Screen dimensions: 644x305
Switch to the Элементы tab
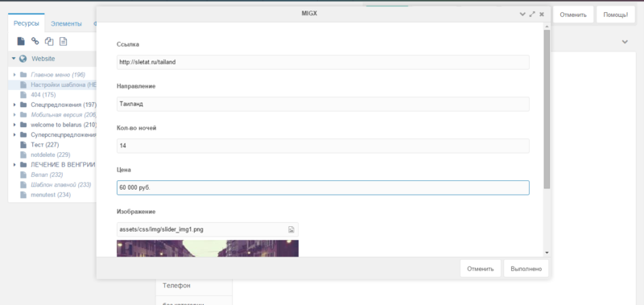pyautogui.click(x=66, y=24)
